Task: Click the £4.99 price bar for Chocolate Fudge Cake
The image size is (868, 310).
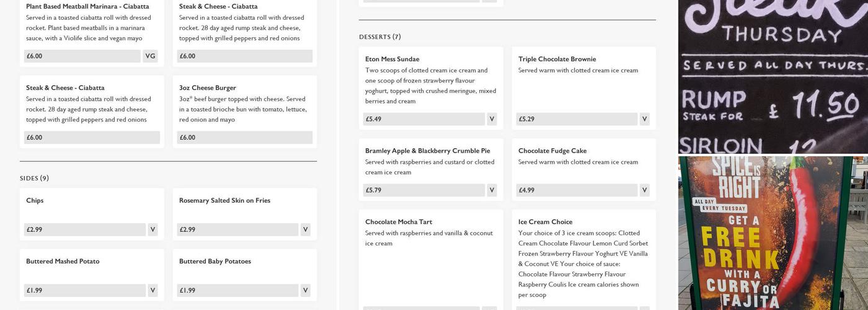Action: (x=577, y=191)
